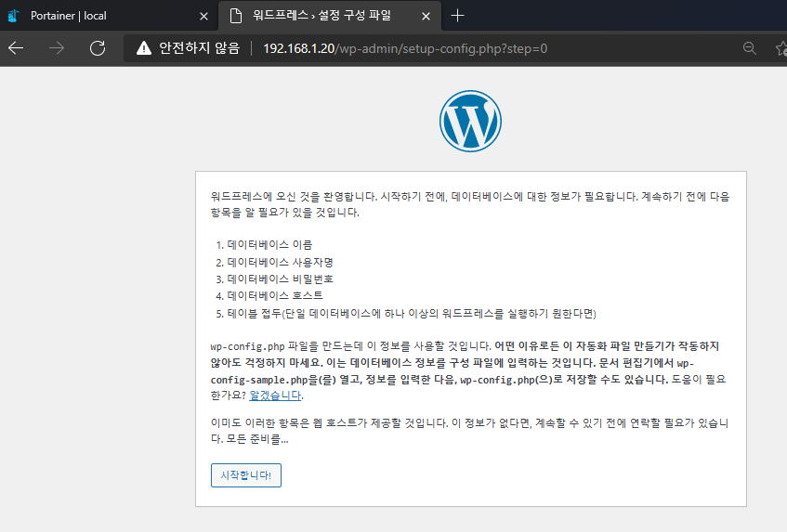This screenshot has width=787, height=532.
Task: Click the browser back arrow
Action: 16,48
